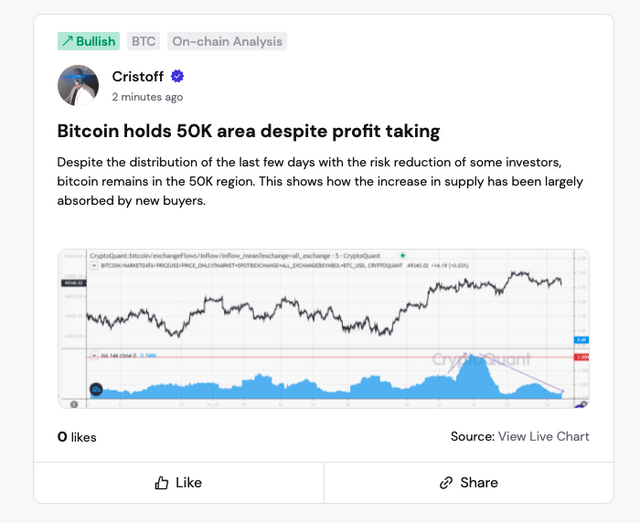Click the verified badge next to Cristoff

178,76
